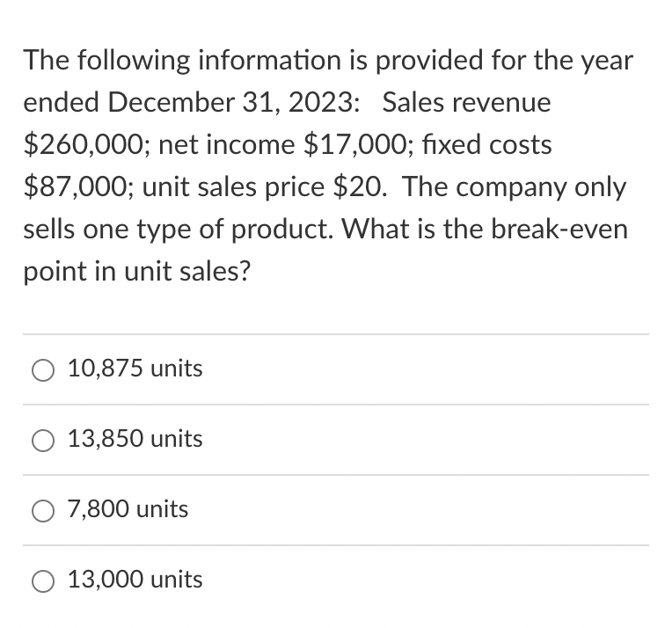672x628 pixels.
Task: Click the words "Sales revenue" in question
Action: 466,102
